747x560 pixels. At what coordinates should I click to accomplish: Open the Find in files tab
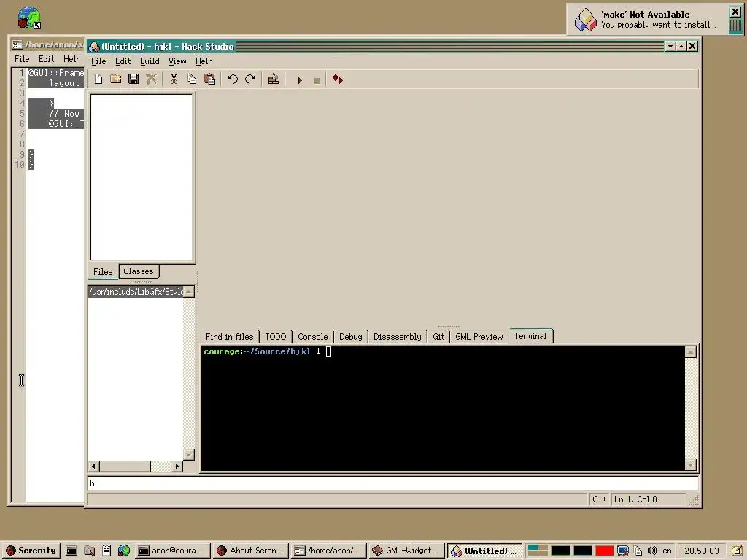pyautogui.click(x=230, y=337)
